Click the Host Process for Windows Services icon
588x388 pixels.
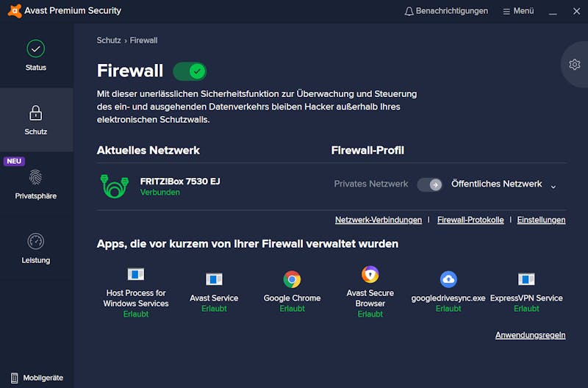pos(136,274)
